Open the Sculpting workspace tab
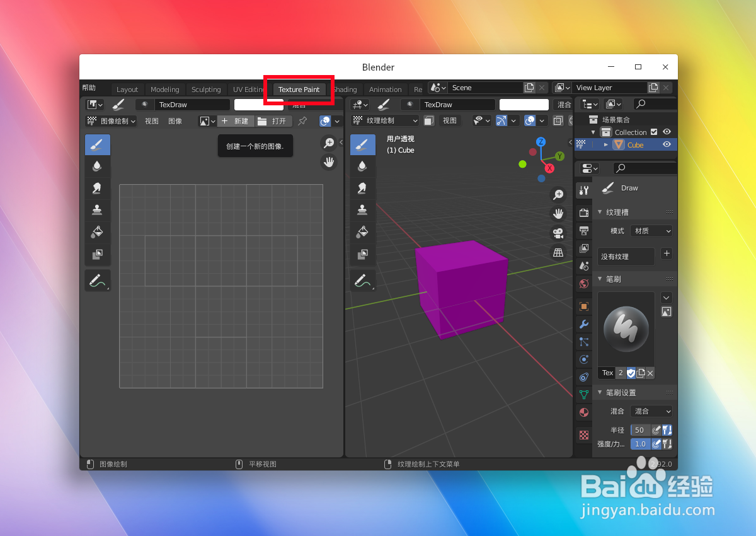The width and height of the screenshot is (756, 536). [x=206, y=90]
